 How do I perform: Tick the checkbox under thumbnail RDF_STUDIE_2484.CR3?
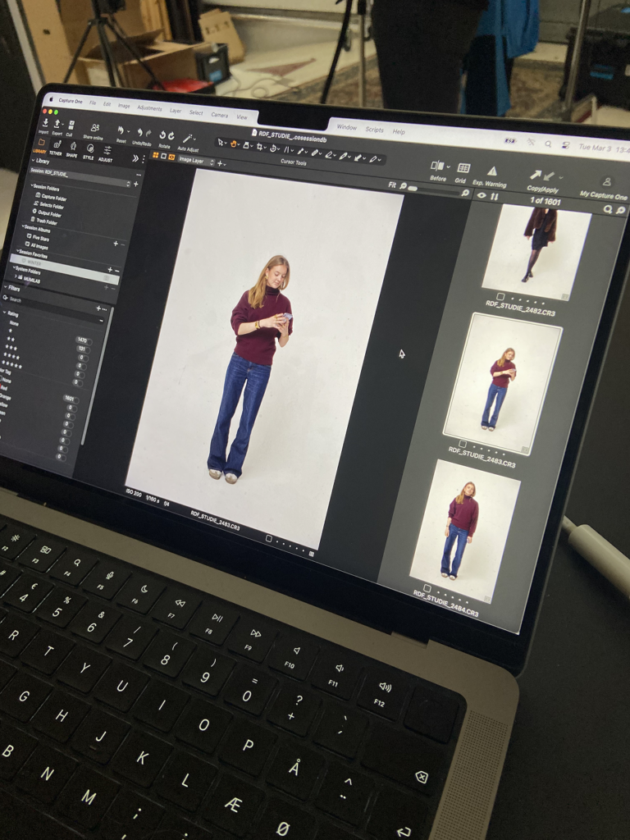click(427, 587)
